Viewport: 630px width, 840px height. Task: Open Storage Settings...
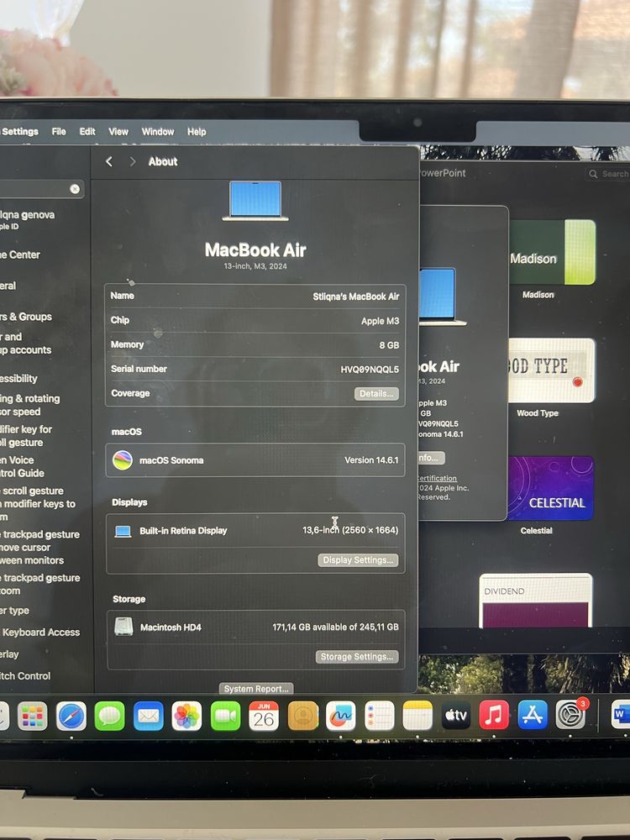pos(357,657)
